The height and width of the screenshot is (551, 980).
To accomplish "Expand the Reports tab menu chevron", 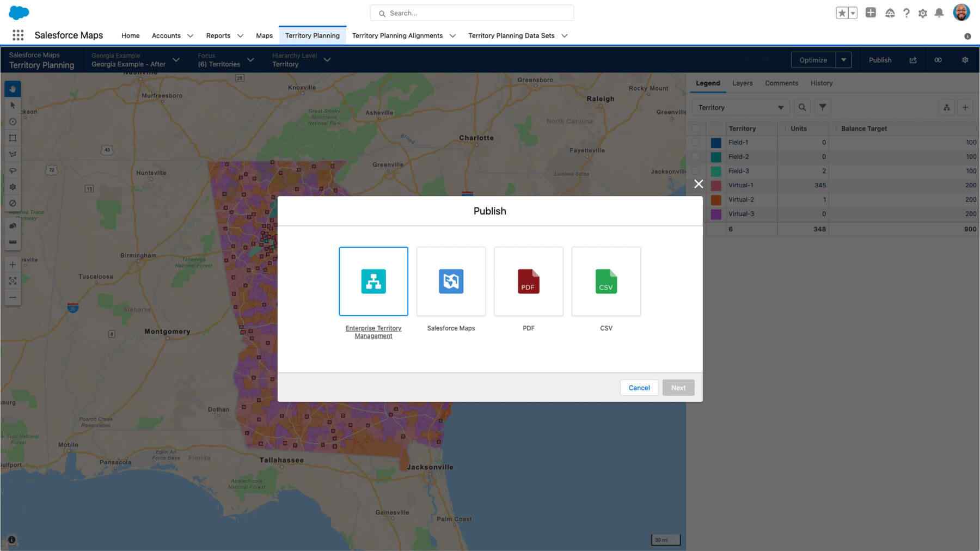I will (240, 36).
